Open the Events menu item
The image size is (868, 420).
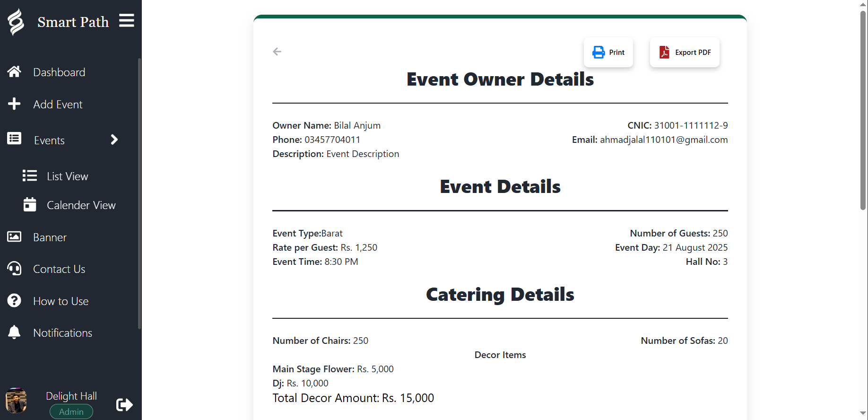(49, 140)
